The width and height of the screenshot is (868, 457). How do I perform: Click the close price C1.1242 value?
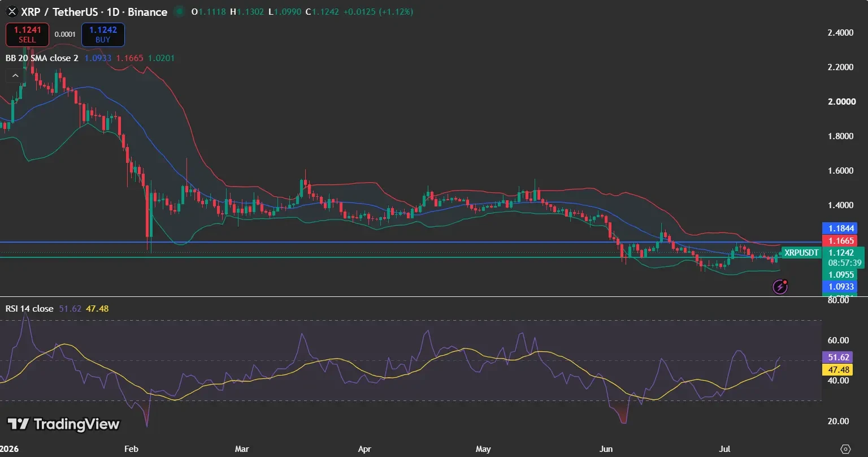pos(322,12)
